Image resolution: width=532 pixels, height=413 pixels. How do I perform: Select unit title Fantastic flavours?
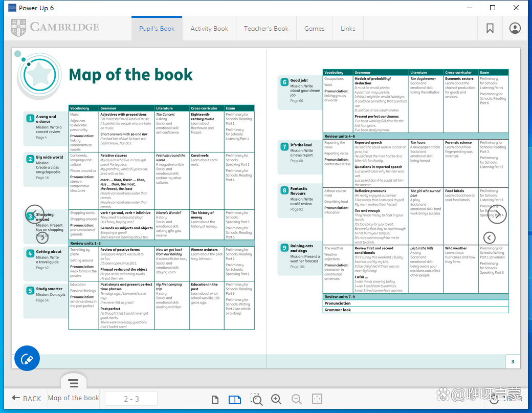(299, 191)
